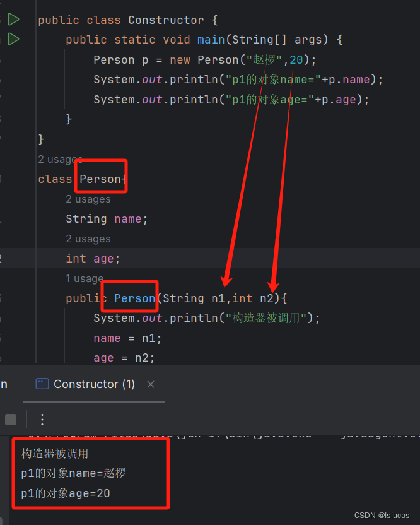Close the Constructor (1) run tab
Image resolution: width=420 pixels, height=525 pixels.
pyautogui.click(x=151, y=384)
